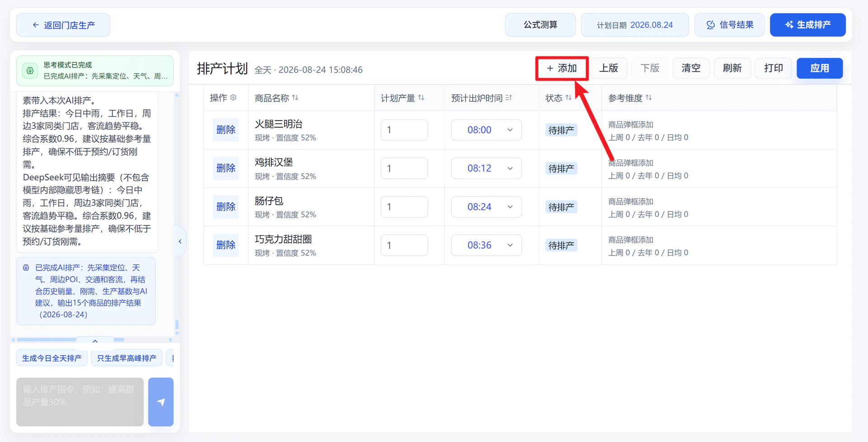The image size is (868, 442).
Task: Open the 08:12 time dropdown for 鸡排汉堡
Action: [486, 169]
